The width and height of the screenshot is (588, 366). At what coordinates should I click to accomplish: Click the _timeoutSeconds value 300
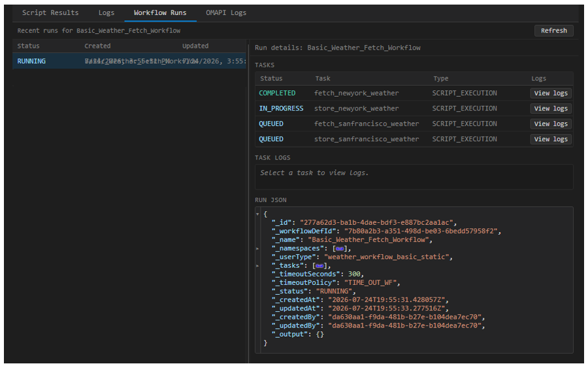tap(353, 274)
